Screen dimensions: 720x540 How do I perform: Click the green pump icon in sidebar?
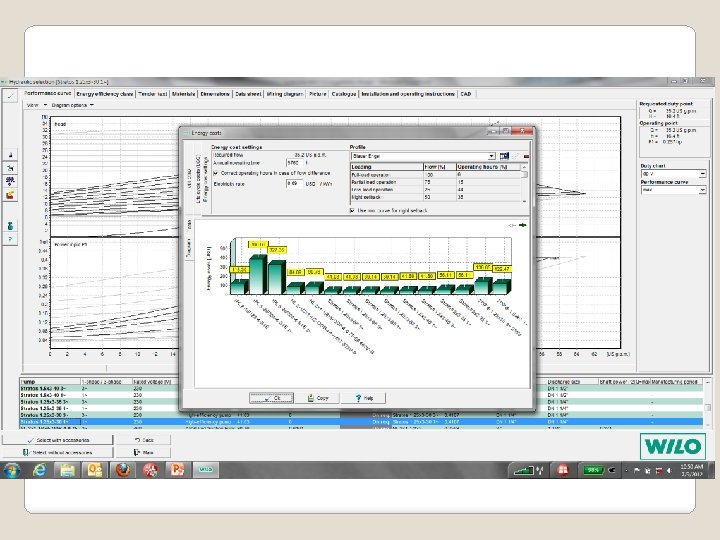pos(10,226)
